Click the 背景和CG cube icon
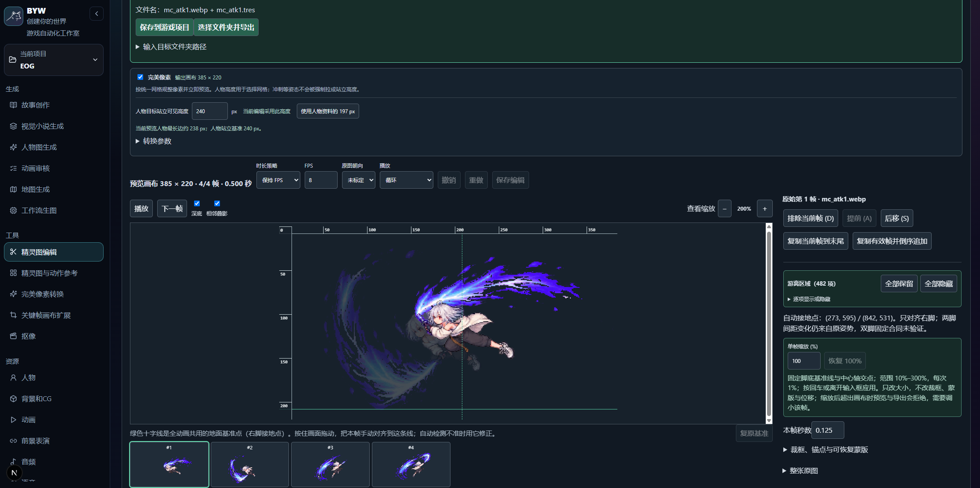980x488 pixels. coord(13,398)
